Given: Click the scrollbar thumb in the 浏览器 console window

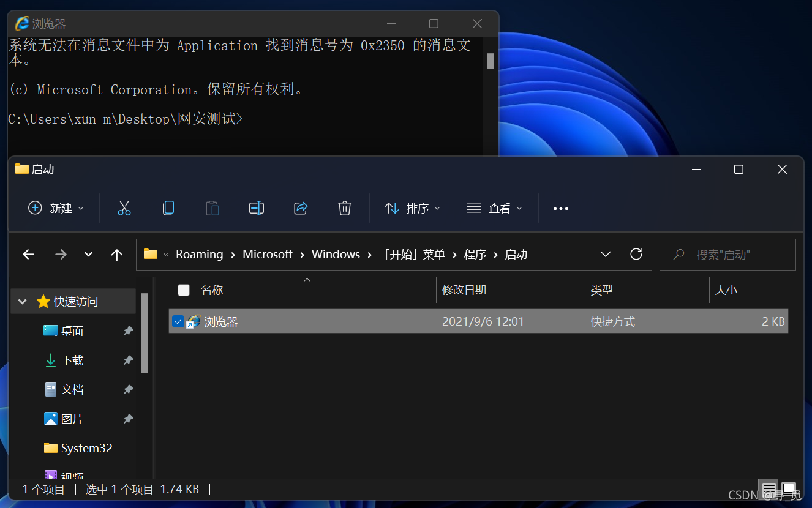Looking at the screenshot, I should pos(491,61).
